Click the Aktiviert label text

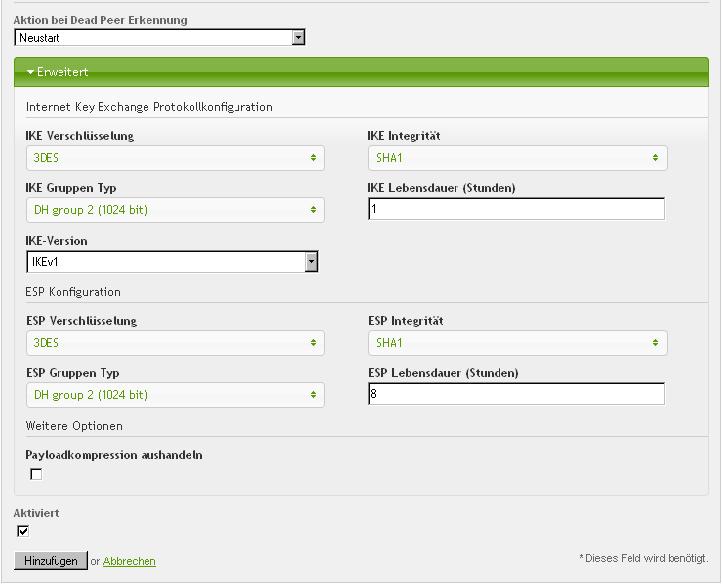pos(37,513)
